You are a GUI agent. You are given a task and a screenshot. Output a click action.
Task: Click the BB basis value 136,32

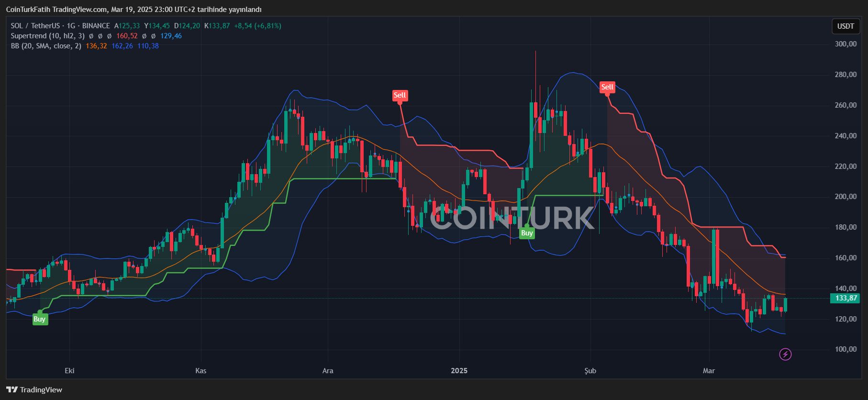click(96, 46)
